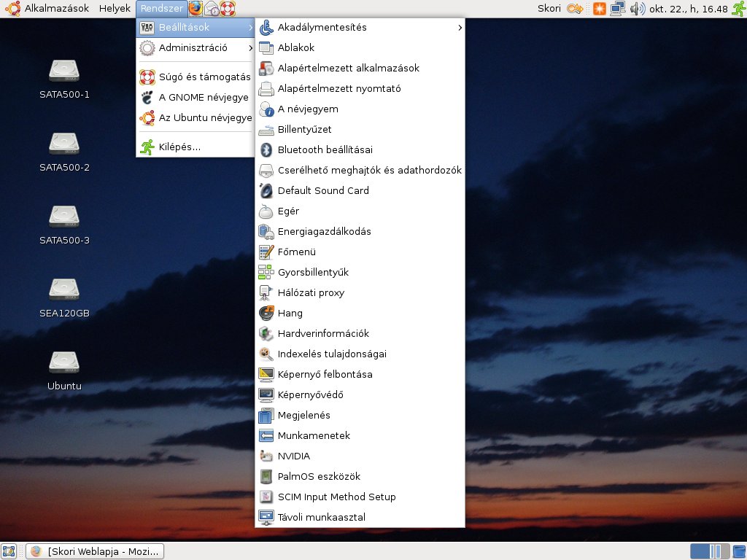The height and width of the screenshot is (560, 747).
Task: Click the network monitor icon in tray
Action: 618,9
